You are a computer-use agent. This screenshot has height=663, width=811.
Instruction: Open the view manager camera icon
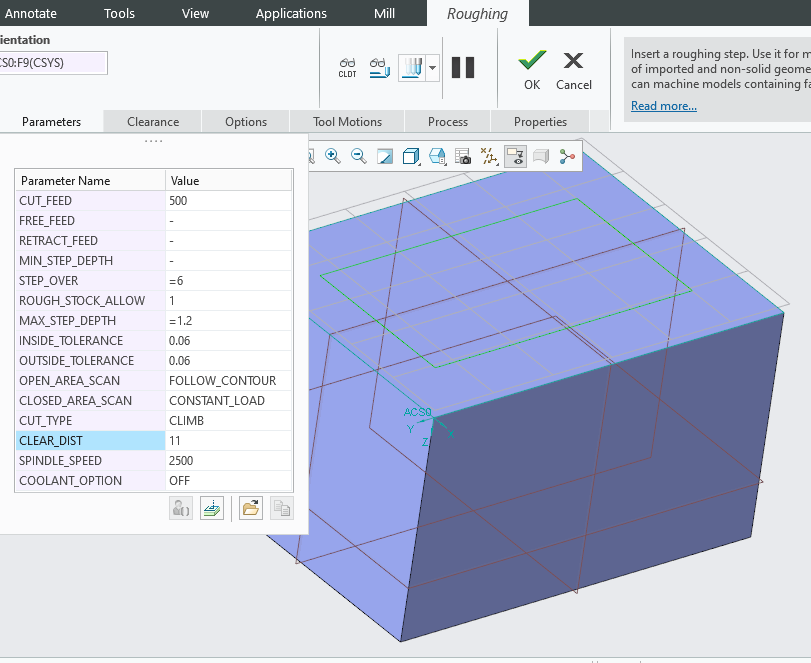(463, 156)
